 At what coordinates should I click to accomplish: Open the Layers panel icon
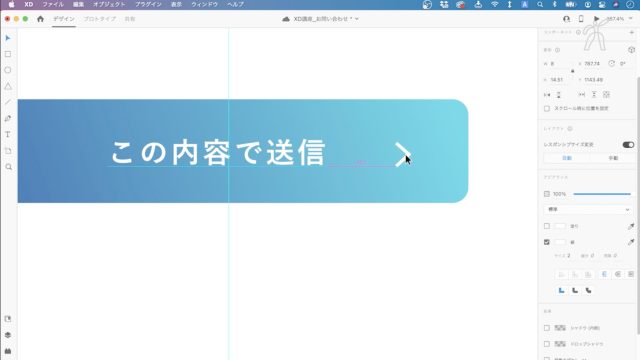(x=8, y=335)
